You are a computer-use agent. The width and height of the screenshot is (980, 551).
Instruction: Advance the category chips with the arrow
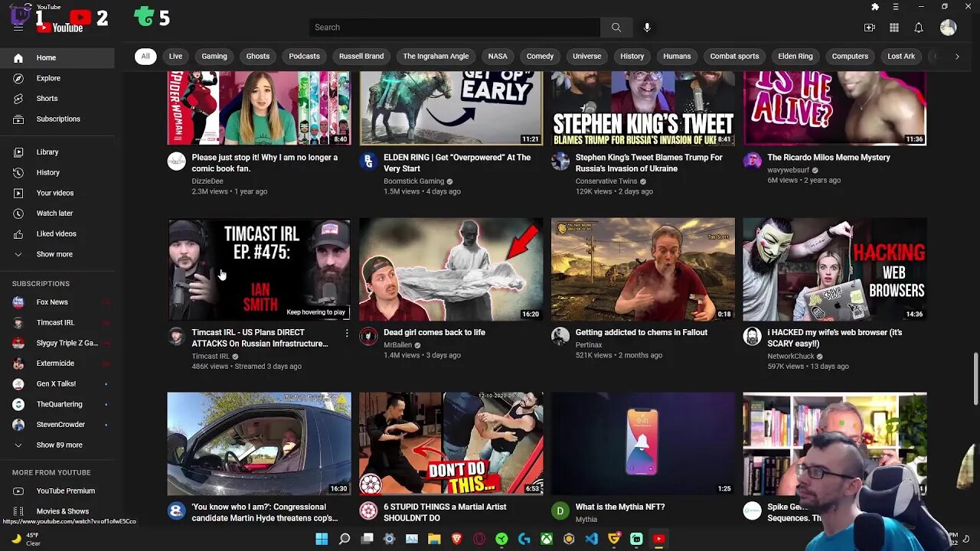point(957,56)
